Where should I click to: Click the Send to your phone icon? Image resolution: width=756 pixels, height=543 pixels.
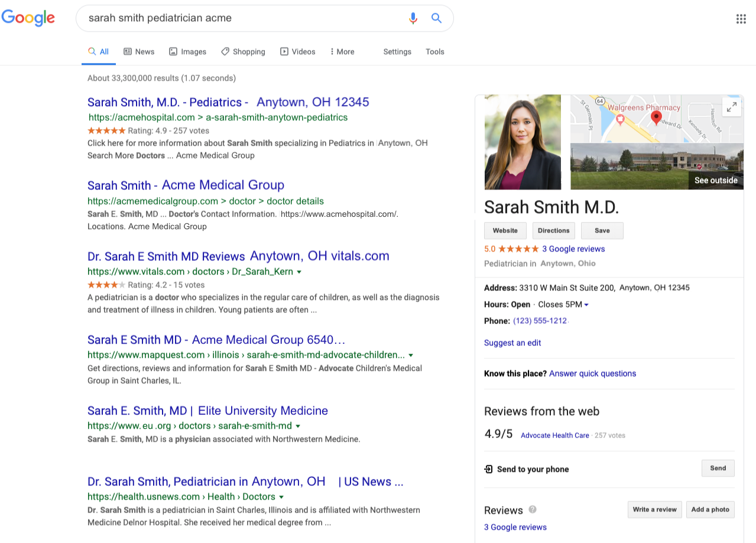click(488, 469)
